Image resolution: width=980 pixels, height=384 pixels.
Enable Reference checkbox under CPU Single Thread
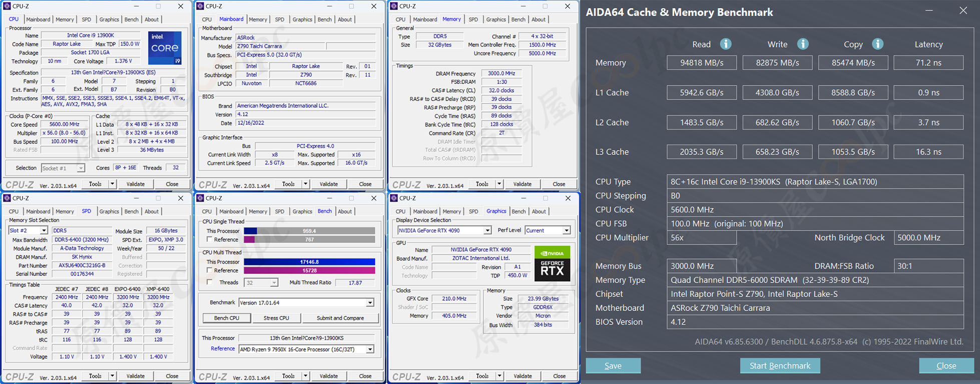pyautogui.click(x=209, y=239)
